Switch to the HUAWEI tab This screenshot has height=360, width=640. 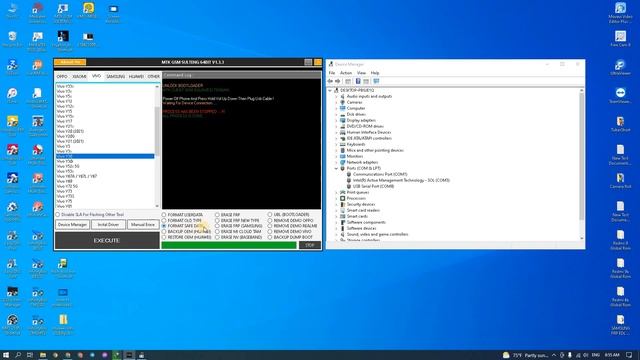136,77
